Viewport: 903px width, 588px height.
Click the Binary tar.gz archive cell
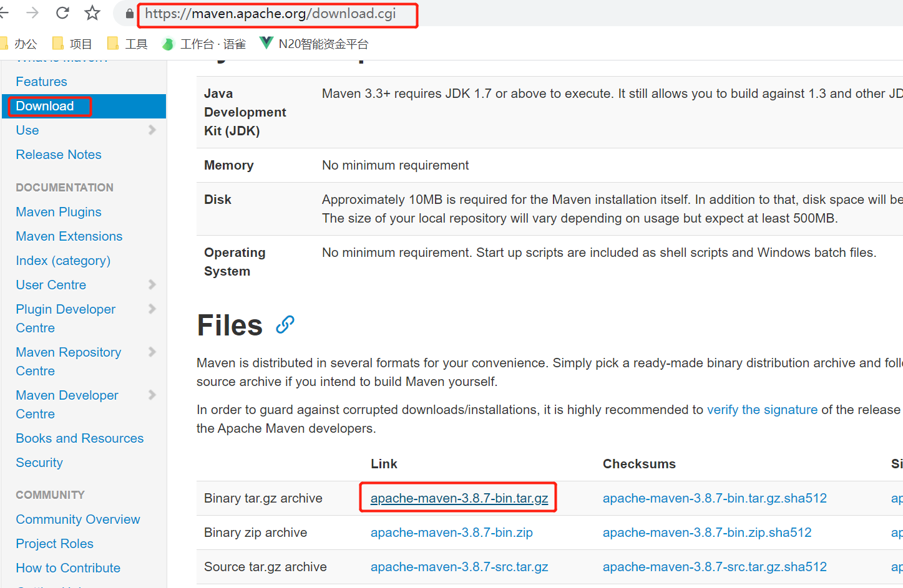coord(263,498)
